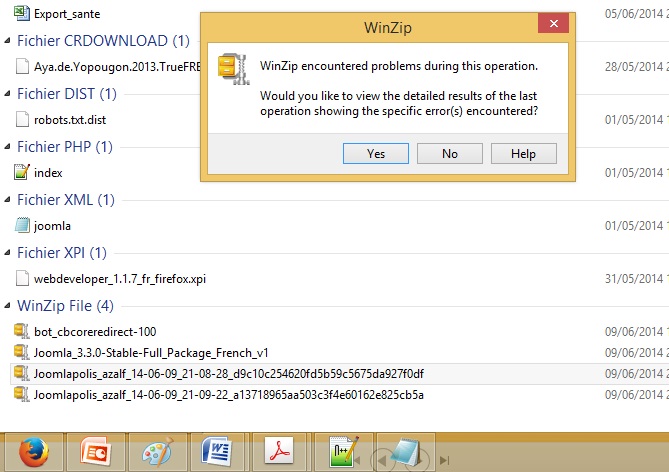Click date 05/06/2014 of Export_sante

coord(634,14)
